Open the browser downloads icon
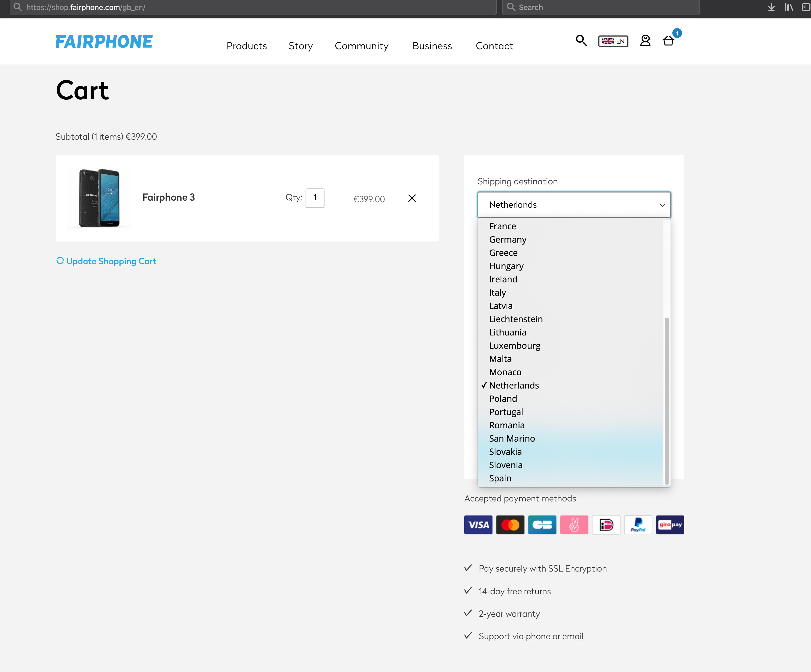The image size is (811, 672). [771, 7]
